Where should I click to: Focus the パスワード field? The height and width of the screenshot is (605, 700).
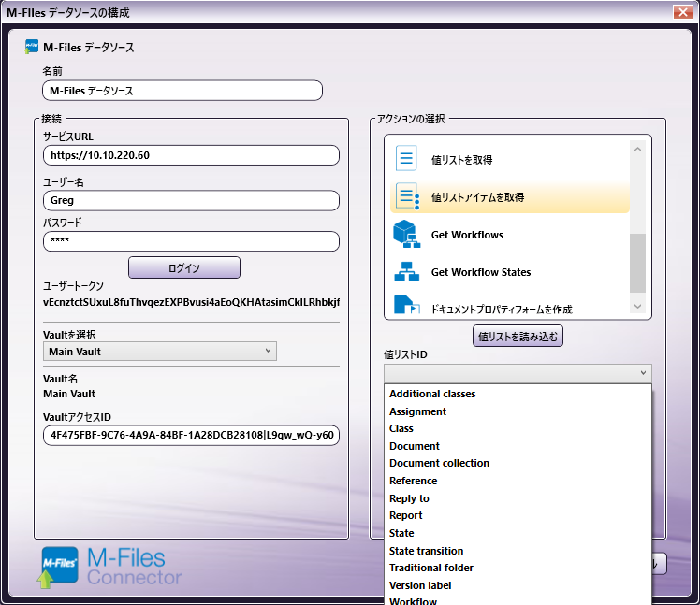pos(191,241)
